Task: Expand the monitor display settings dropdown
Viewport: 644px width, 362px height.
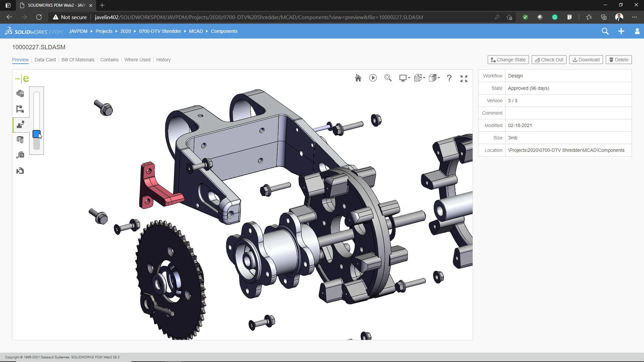Action: [405, 78]
